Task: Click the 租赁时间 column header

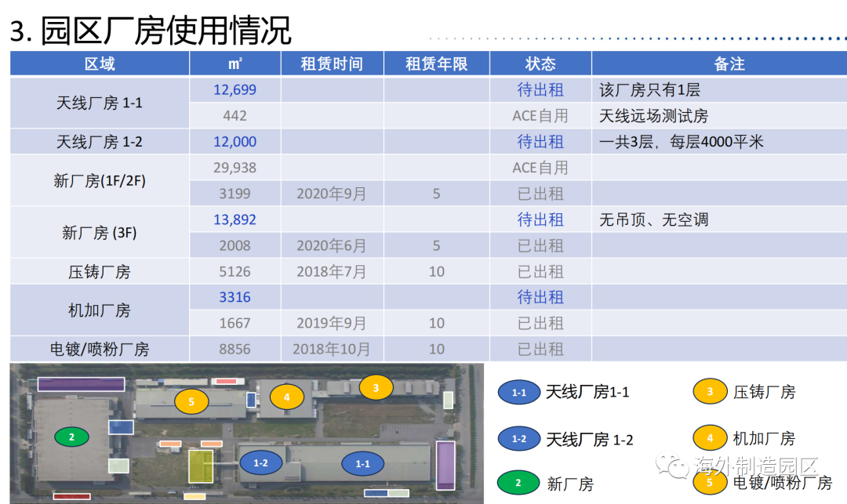Action: coord(332,63)
